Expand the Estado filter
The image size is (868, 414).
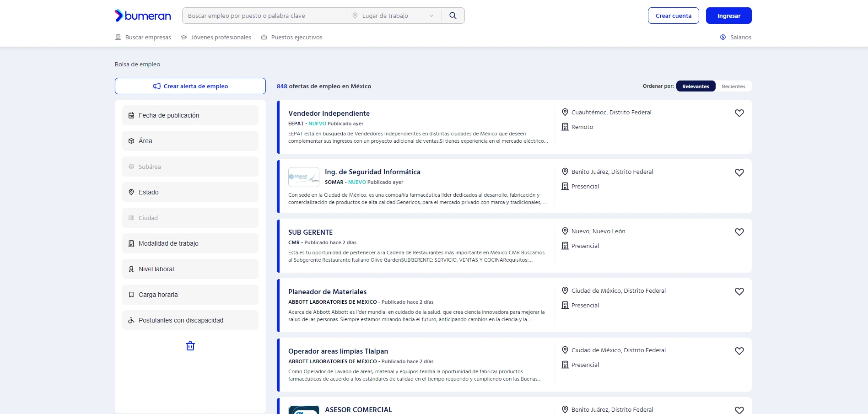190,192
